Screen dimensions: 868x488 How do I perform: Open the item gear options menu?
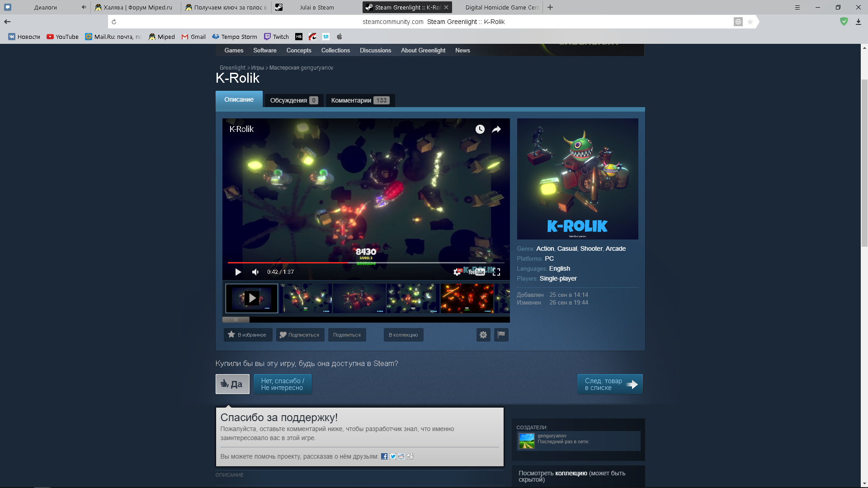483,335
